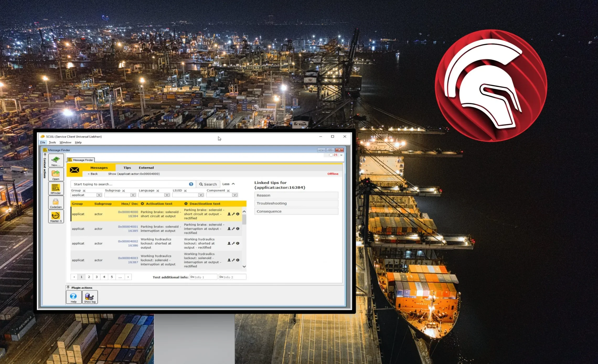Click info icon on the 0x00004000 row
This screenshot has height=364, width=598.
click(x=238, y=214)
